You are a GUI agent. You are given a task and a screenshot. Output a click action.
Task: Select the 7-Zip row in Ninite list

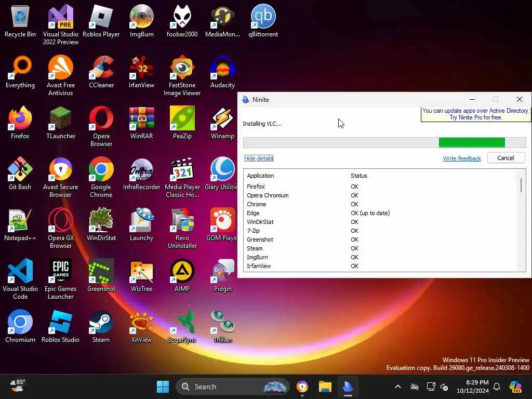(380, 231)
